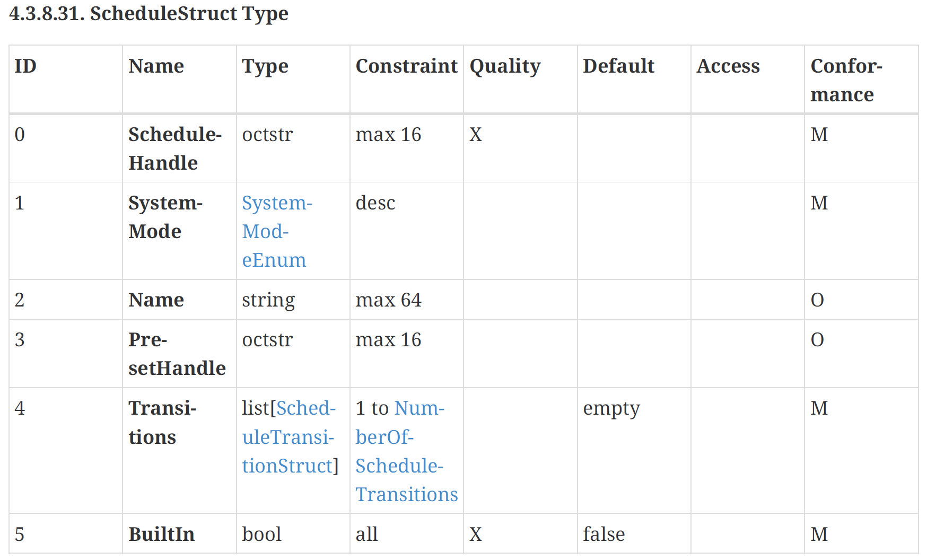Click the "max 64" constraint cell
Screen dimensions: 927x560
(x=388, y=300)
